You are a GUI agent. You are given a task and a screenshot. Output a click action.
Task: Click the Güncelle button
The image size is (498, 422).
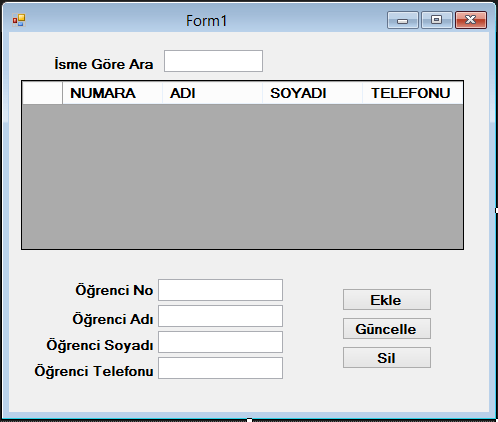pyautogui.click(x=387, y=329)
